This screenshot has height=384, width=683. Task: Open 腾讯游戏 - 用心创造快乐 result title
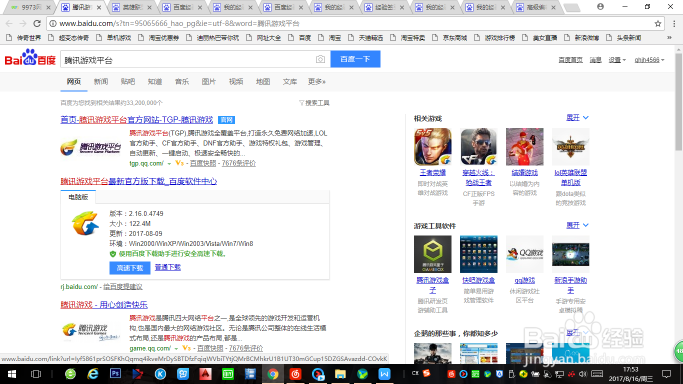[x=104, y=305]
